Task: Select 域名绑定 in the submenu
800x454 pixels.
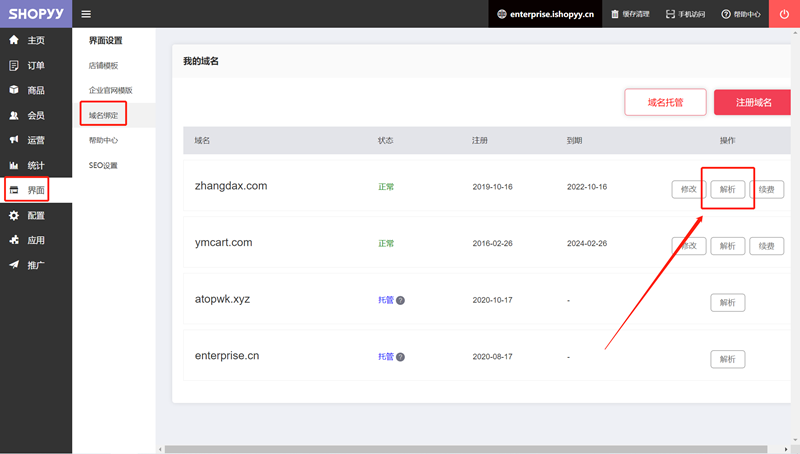Action: (x=104, y=115)
